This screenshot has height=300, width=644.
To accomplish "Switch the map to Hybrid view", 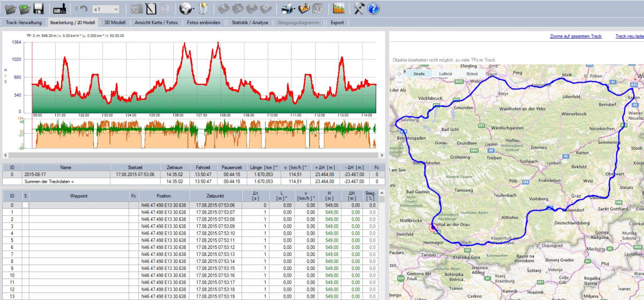I will pyautogui.click(x=472, y=74).
